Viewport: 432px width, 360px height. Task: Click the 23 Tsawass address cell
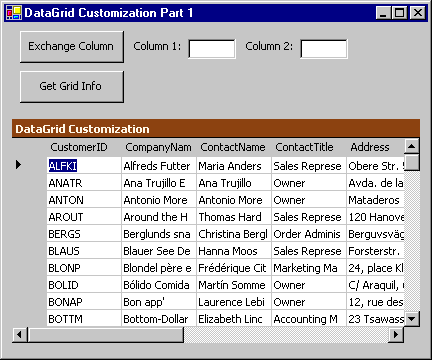tap(375, 318)
